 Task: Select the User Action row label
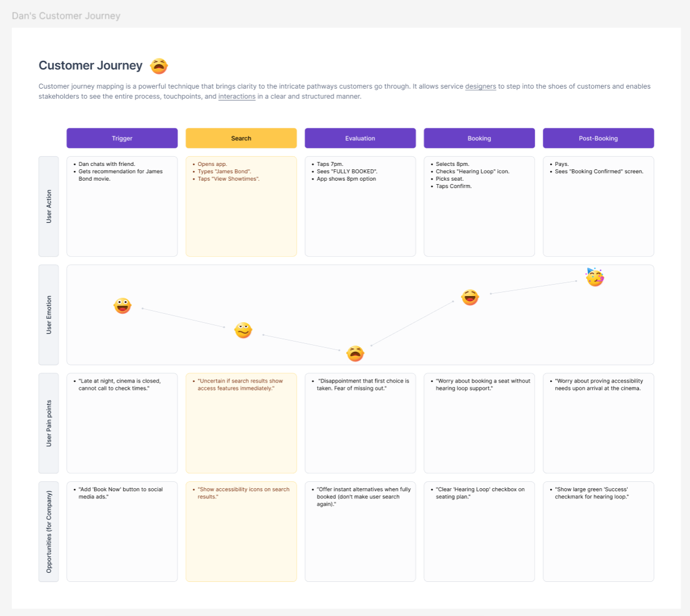pyautogui.click(x=49, y=206)
